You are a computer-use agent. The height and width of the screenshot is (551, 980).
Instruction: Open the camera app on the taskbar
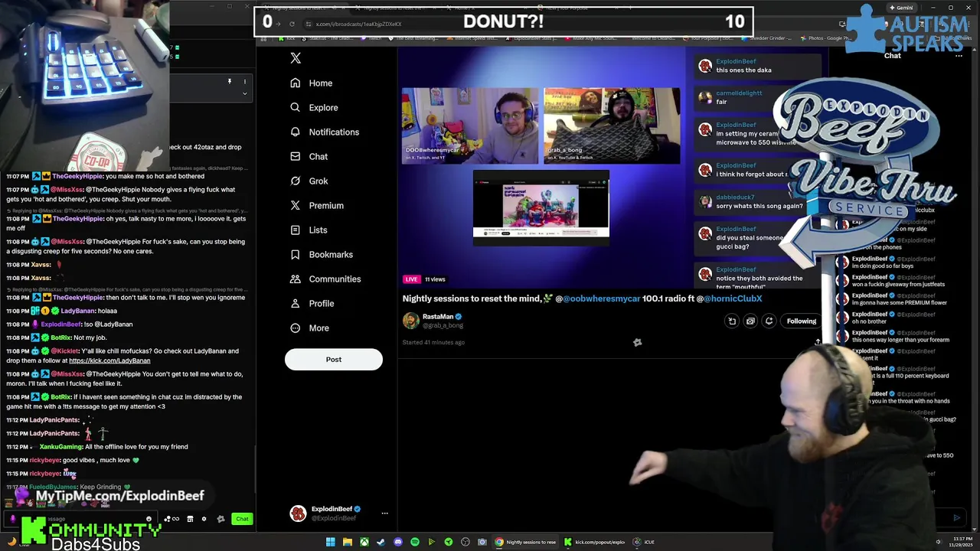482,542
